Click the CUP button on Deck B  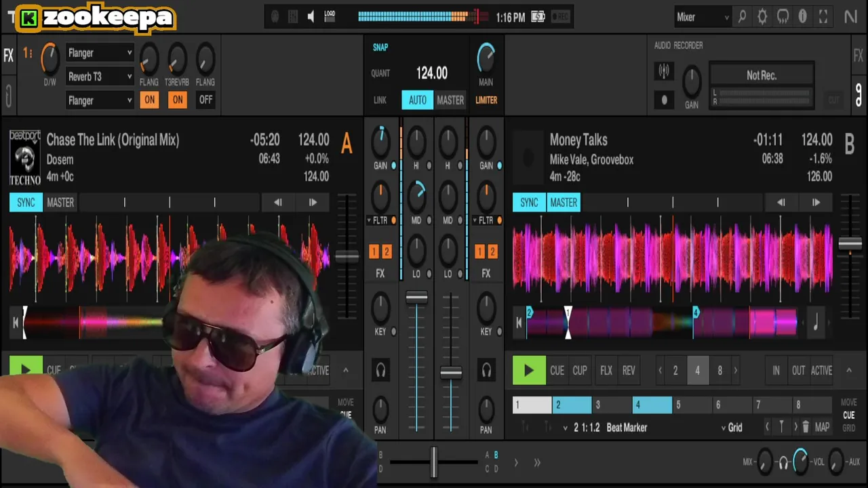coord(580,371)
